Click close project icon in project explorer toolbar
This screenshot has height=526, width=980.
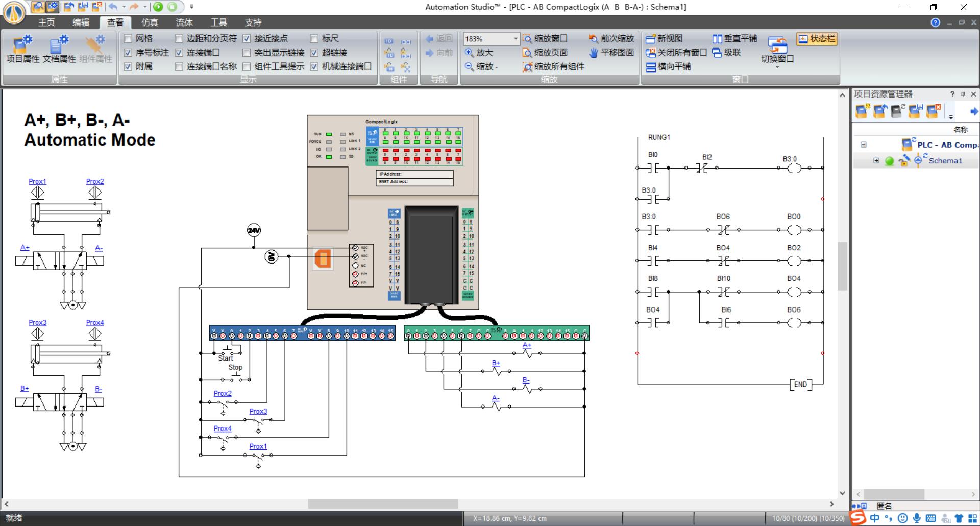pos(933,111)
